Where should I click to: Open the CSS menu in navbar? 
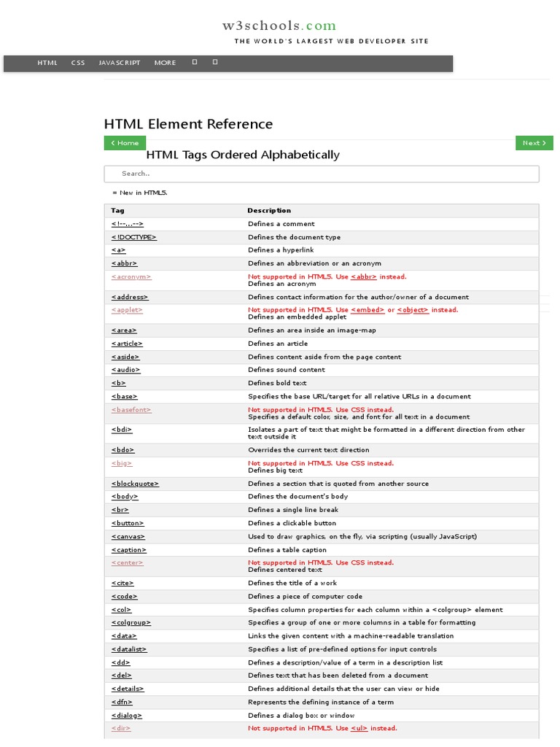tap(78, 63)
